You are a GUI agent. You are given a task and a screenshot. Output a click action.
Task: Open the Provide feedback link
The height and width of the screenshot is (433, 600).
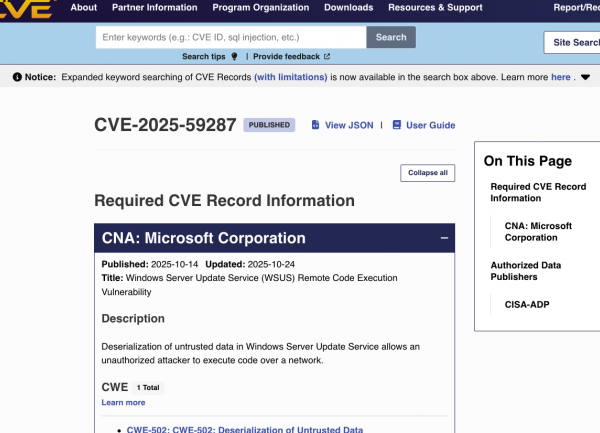286,57
